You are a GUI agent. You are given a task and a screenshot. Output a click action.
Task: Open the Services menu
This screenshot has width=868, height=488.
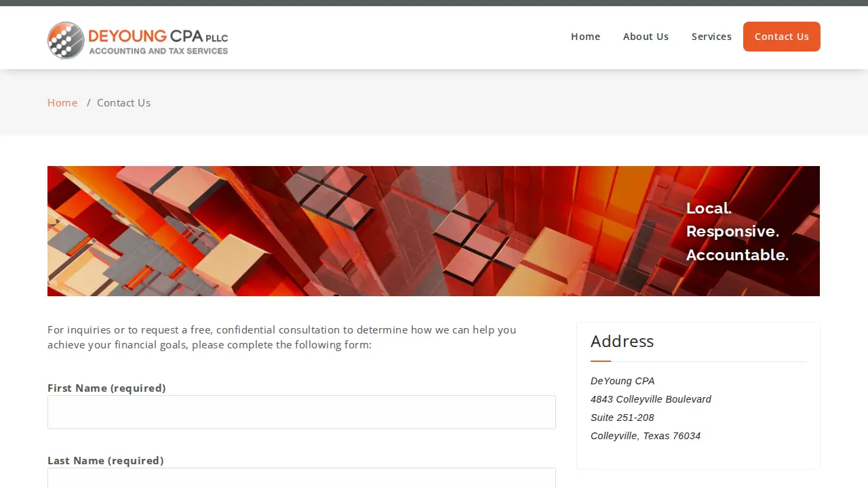coord(711,37)
